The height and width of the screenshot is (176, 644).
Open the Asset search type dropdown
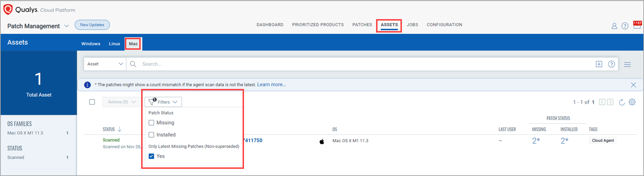[105, 64]
